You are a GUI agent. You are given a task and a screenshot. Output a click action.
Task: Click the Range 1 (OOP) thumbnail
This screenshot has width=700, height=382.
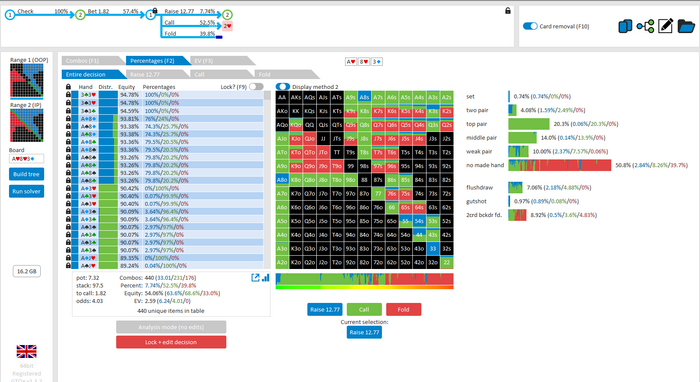click(x=27, y=81)
